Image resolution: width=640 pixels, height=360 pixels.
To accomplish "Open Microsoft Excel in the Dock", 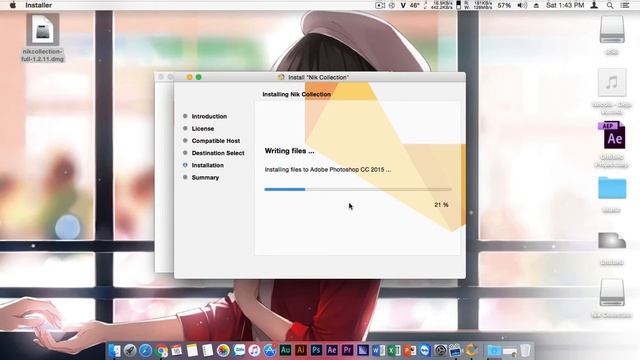I will point(394,350).
